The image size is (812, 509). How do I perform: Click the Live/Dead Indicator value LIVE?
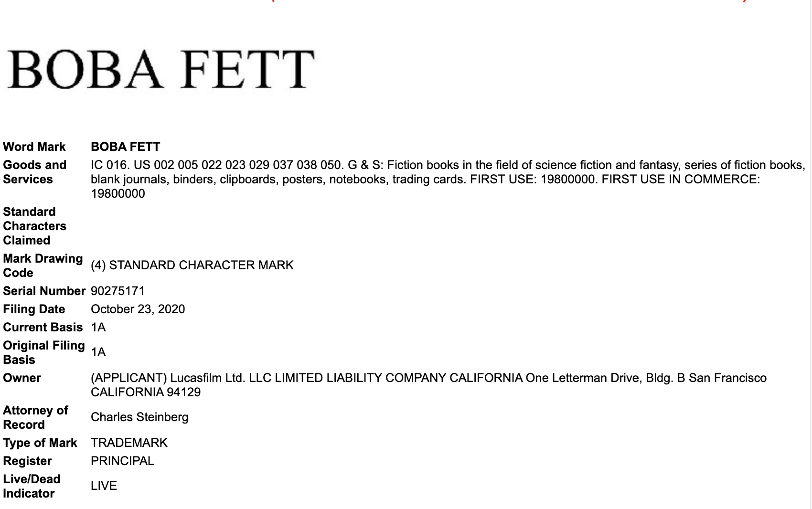(104, 486)
